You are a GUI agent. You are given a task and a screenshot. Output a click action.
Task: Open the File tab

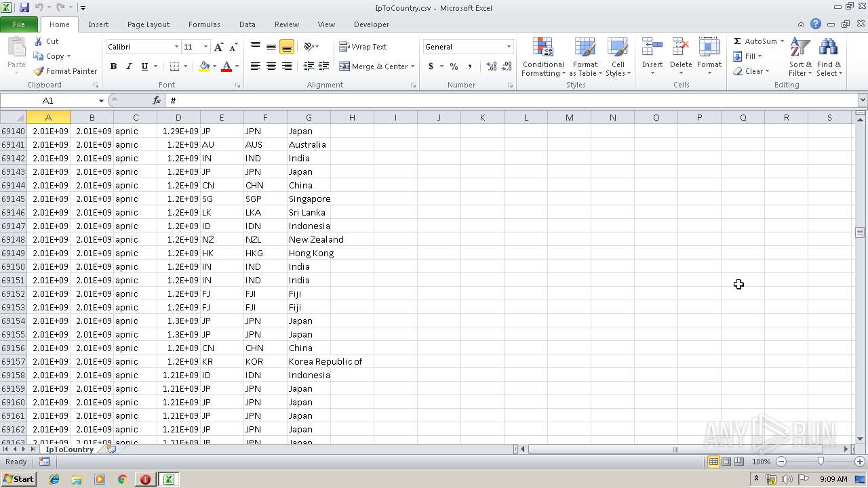[x=19, y=24]
